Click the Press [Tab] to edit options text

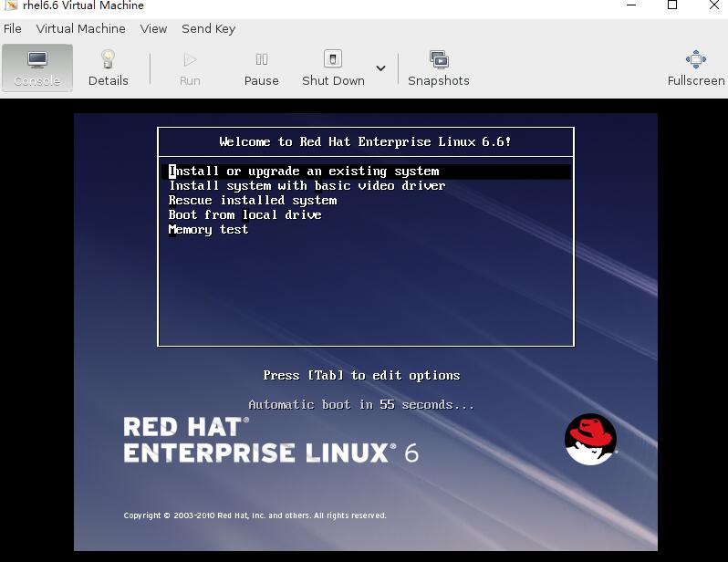[x=361, y=375]
